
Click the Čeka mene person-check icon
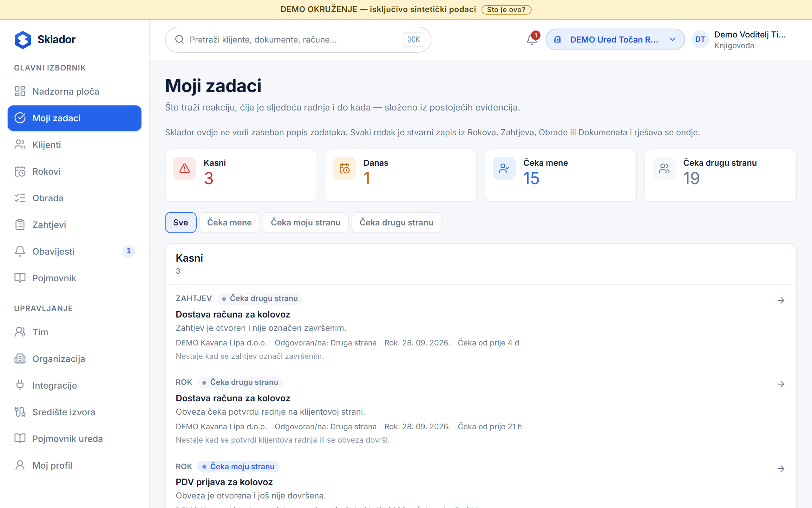pos(504,168)
